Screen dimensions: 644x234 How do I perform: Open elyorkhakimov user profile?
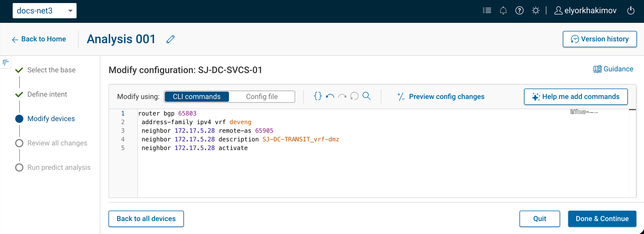point(585,11)
